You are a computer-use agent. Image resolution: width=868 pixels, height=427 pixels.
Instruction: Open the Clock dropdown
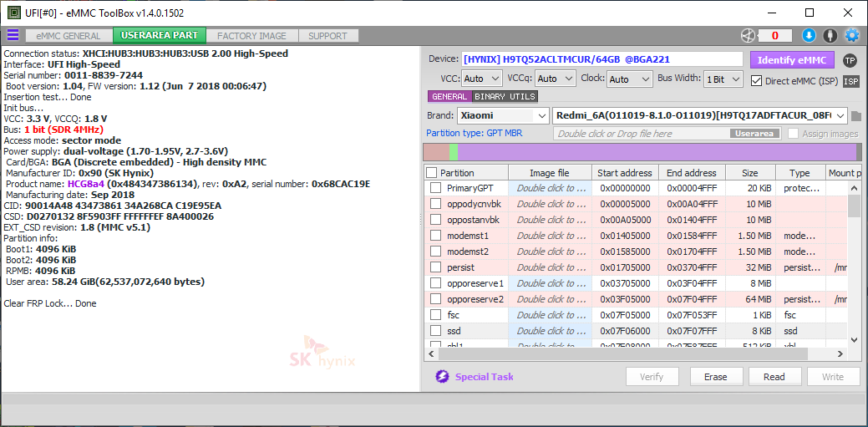click(629, 79)
